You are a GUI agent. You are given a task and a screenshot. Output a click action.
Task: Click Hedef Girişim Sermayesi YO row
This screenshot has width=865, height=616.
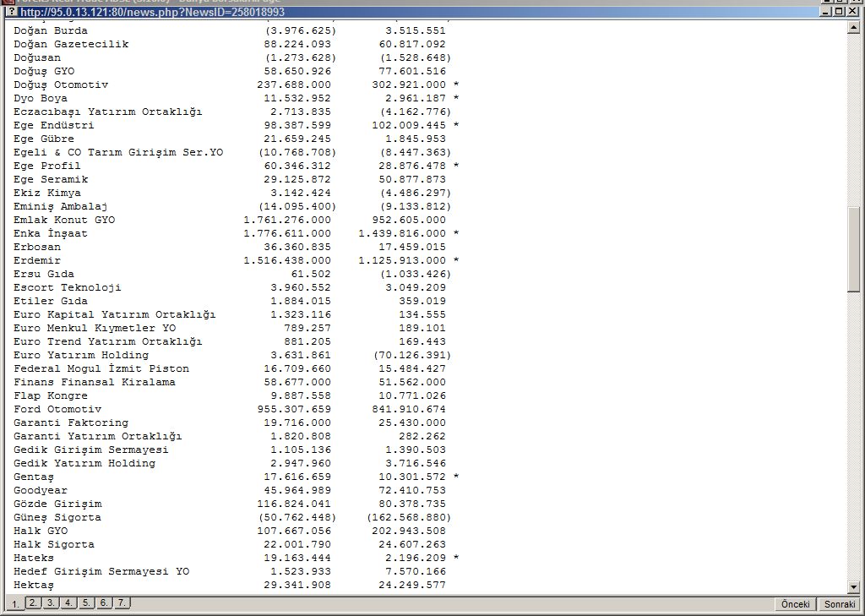(101, 572)
